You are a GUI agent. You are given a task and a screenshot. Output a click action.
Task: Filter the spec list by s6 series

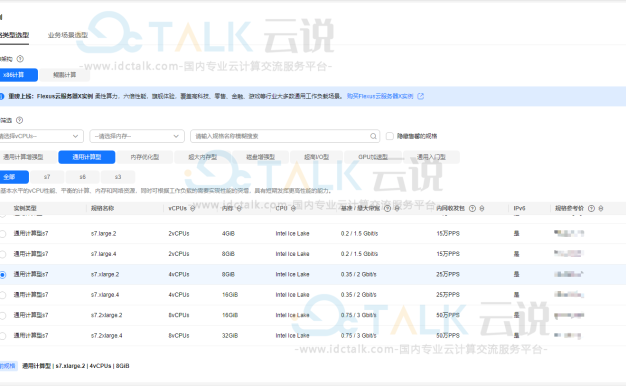(x=83, y=177)
